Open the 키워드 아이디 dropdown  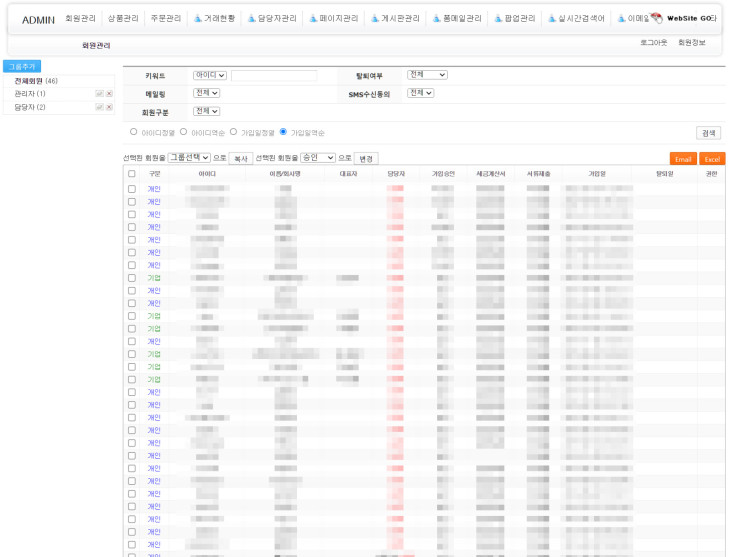click(x=210, y=75)
